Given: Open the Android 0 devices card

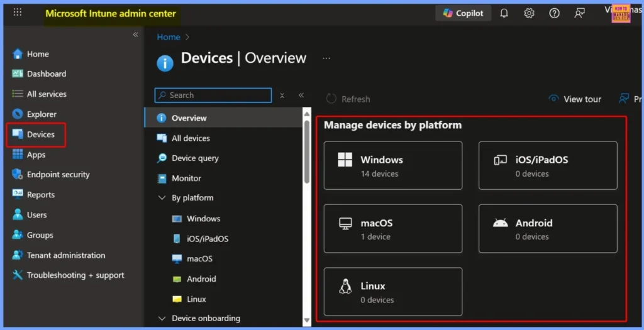Looking at the screenshot, I should (x=548, y=229).
